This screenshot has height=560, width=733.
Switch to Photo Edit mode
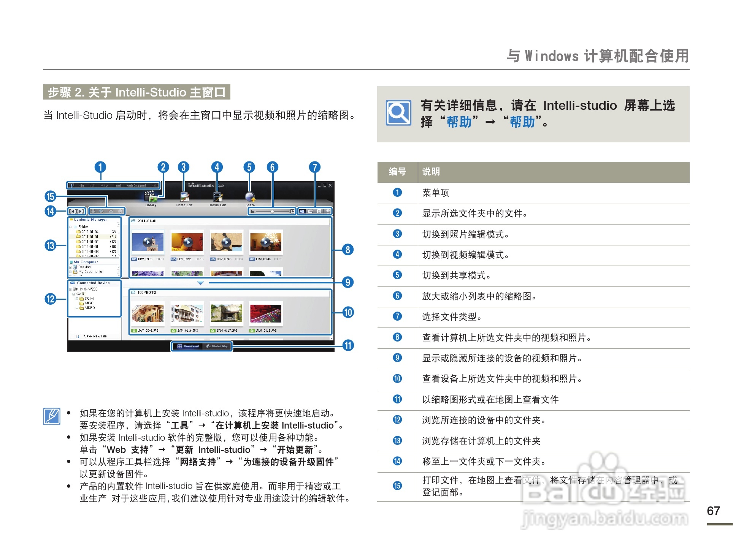184,199
